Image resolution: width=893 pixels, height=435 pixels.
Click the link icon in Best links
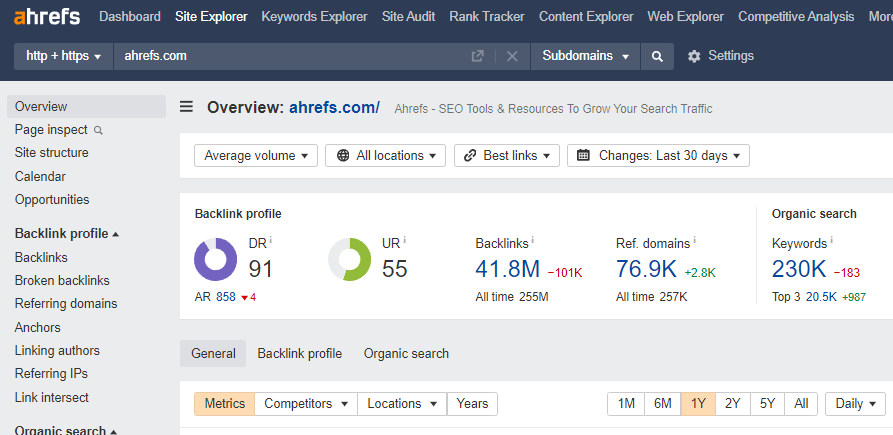point(470,155)
